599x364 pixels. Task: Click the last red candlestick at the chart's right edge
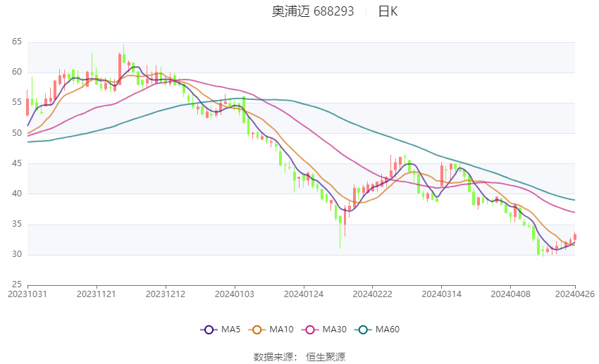[x=575, y=237]
